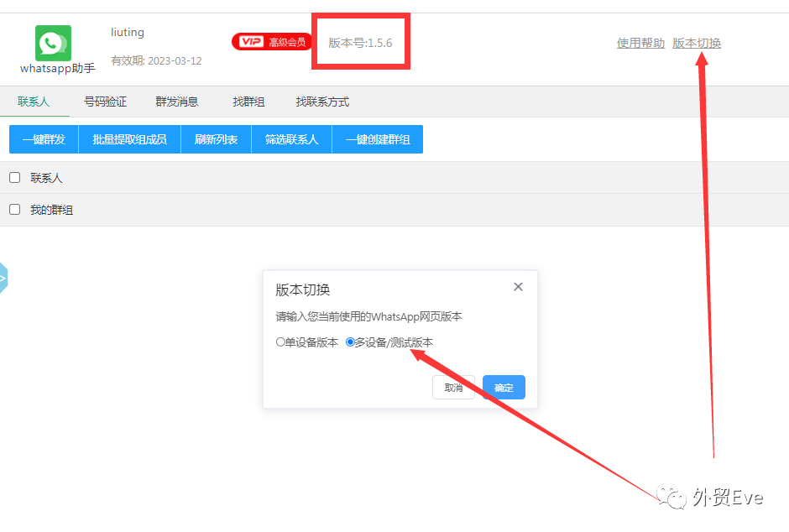789x532 pixels.
Task: Click the whatsapp助手 label under logo
Action: pos(57,68)
